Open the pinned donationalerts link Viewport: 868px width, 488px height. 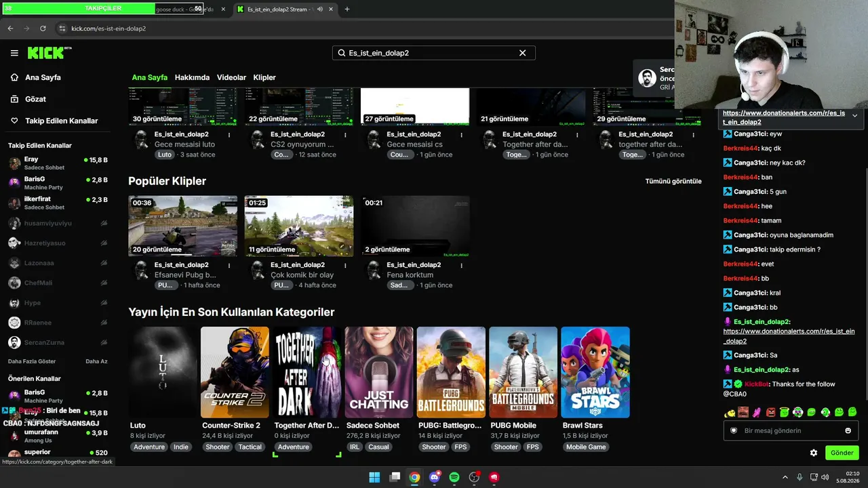784,118
